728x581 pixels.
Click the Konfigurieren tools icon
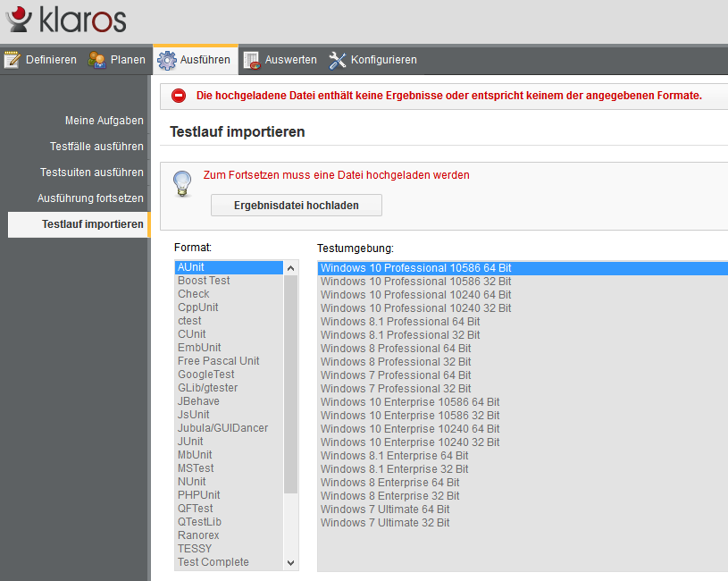coord(337,60)
